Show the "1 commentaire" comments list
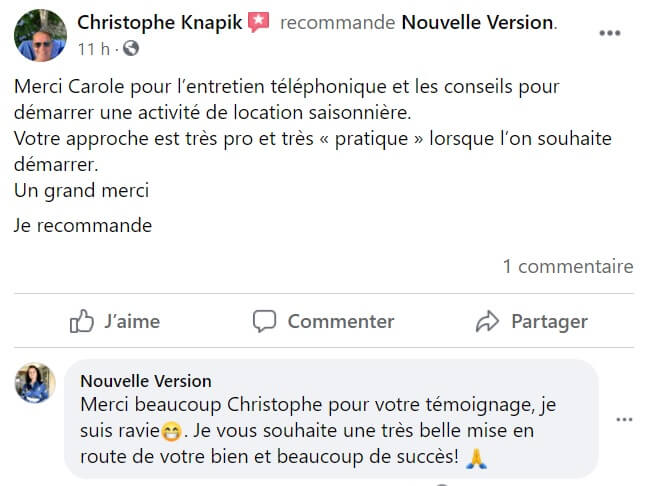 coord(567,266)
